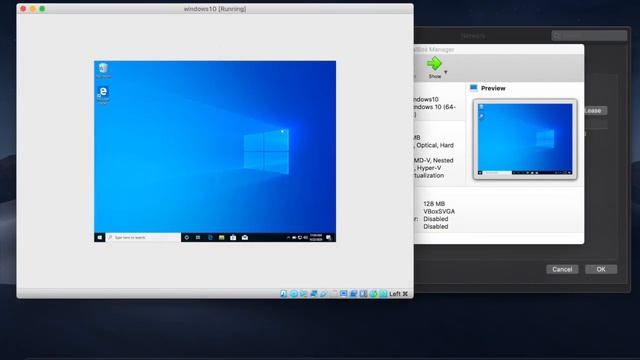Click the 'VBoxSVGA' graphics controller value

click(x=439, y=211)
